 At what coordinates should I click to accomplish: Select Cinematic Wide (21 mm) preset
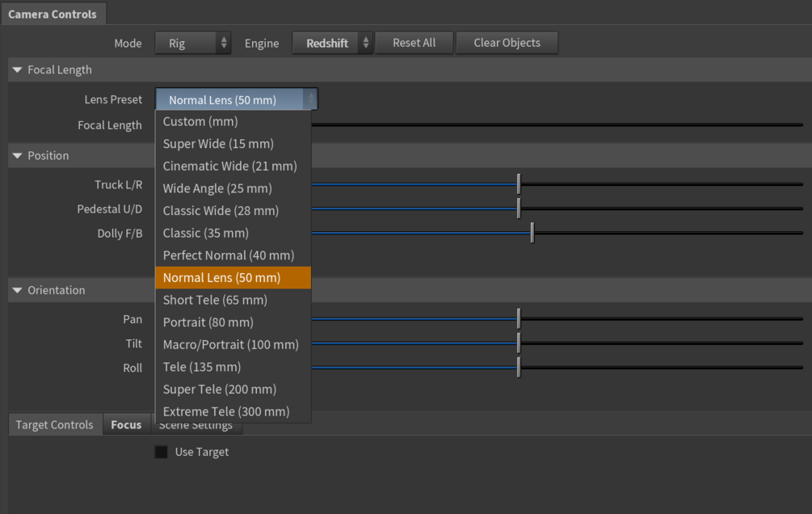pos(229,166)
